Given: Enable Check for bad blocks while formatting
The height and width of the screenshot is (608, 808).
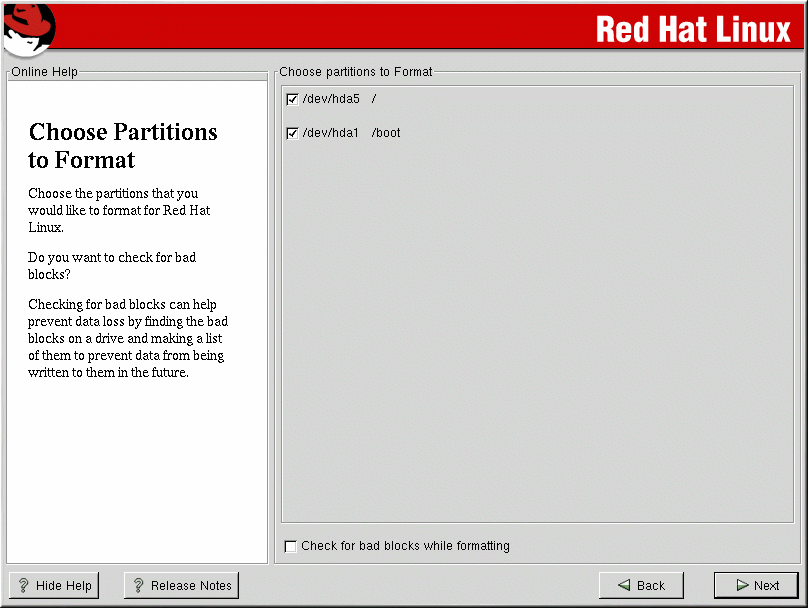Looking at the screenshot, I should tap(291, 546).
